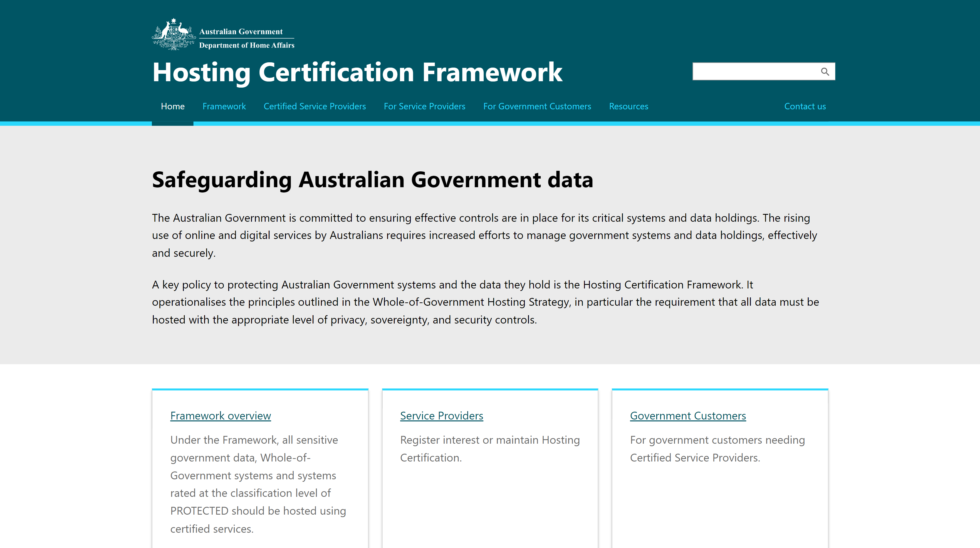Follow the Service Providers card link

(x=441, y=416)
